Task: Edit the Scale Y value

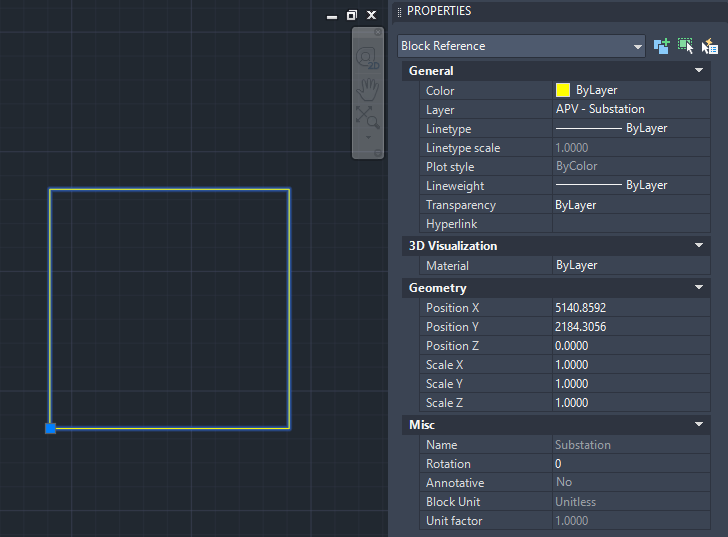Action: click(x=631, y=384)
